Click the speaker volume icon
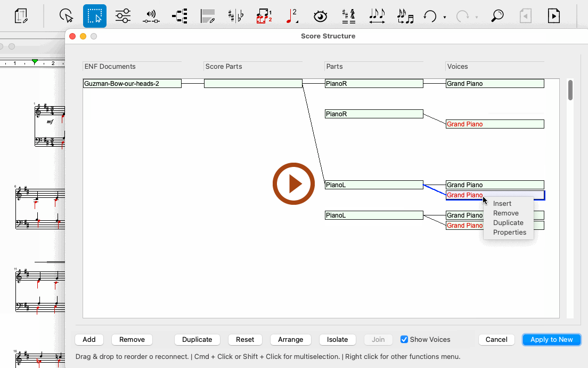The width and height of the screenshot is (588, 368). pyautogui.click(x=151, y=16)
